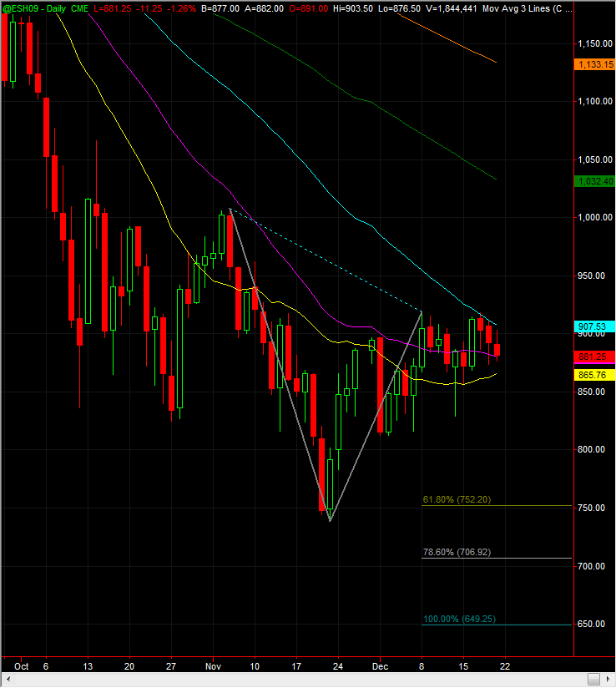616x688 pixels.
Task: Click the 22 date axis label
Action: pyautogui.click(x=505, y=666)
